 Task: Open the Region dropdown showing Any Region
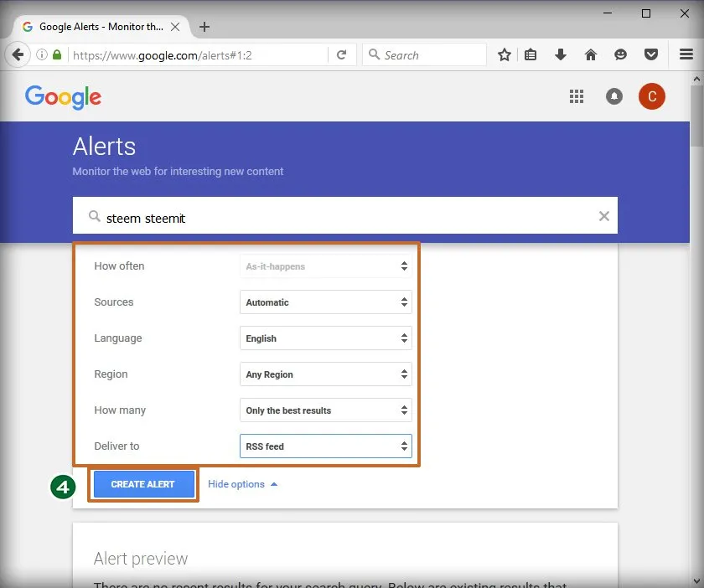(326, 374)
